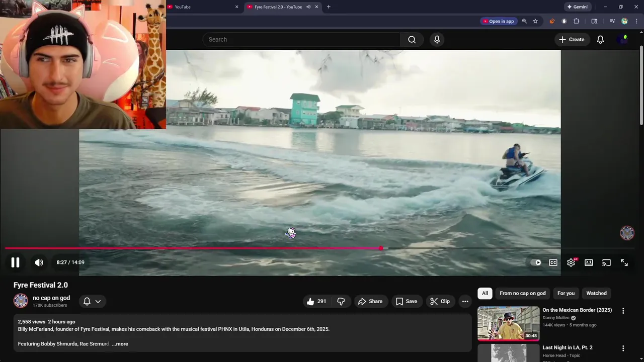Expand description with ...more
Screen dimensions: 644x362
(x=120, y=344)
